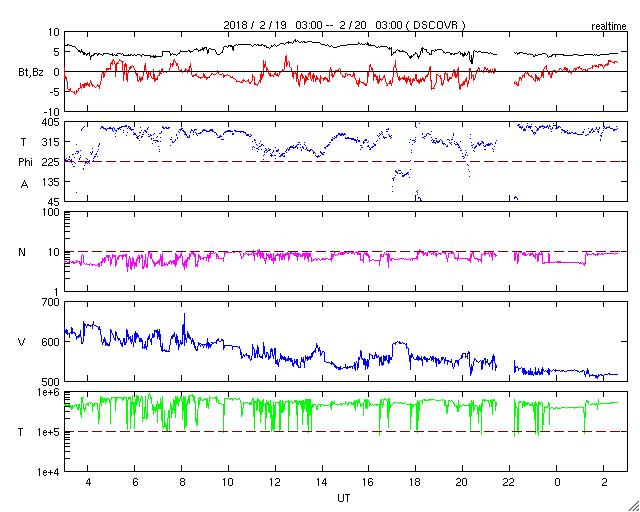
Task: Click the "20" hour tick on the UT axis
Action: [x=462, y=482]
